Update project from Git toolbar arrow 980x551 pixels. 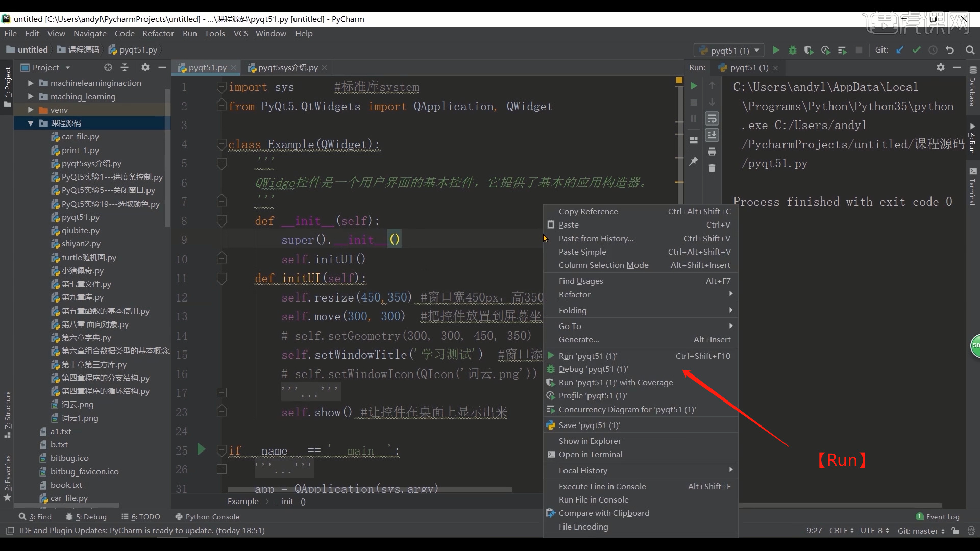click(x=900, y=50)
